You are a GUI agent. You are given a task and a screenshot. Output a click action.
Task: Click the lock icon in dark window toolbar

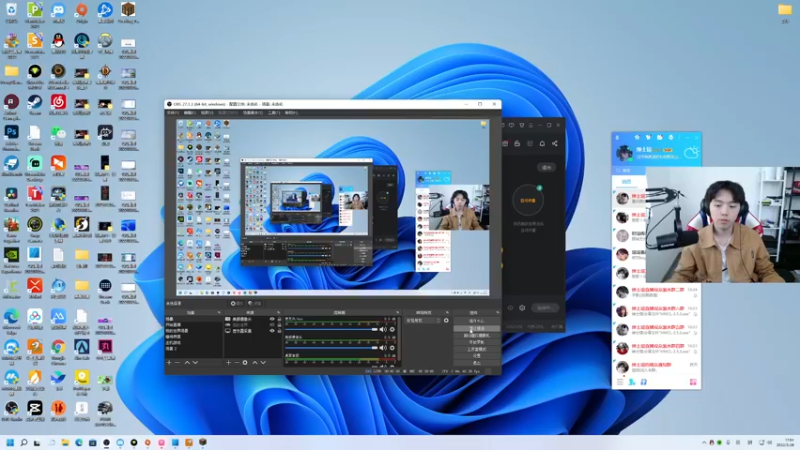point(517,143)
